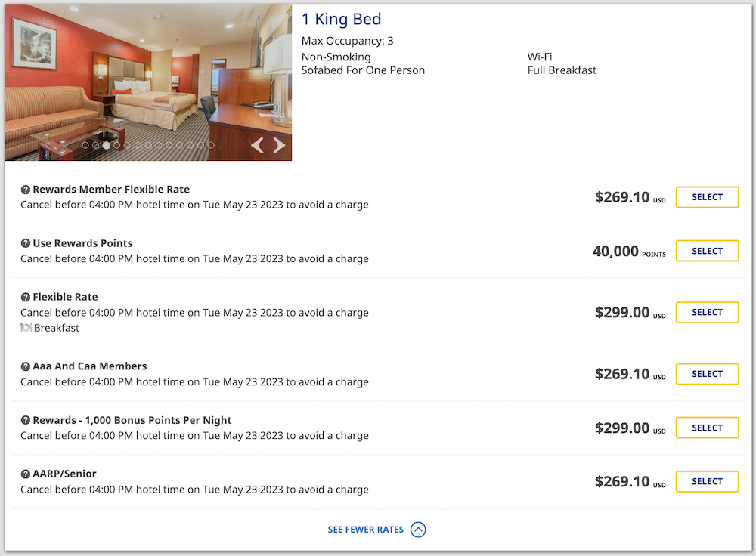Select the AARP/Senior discounted rate

point(706,481)
